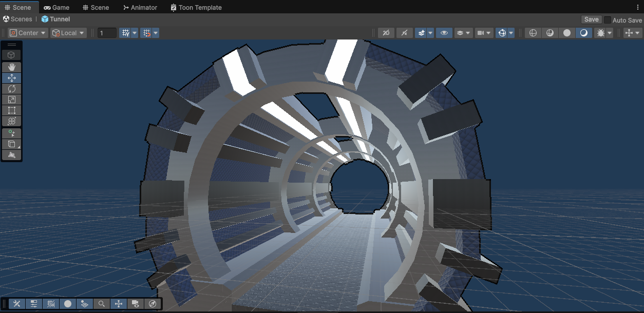Click the white circle icon in bottom bar
This screenshot has height=313, width=644.
(x=68, y=304)
